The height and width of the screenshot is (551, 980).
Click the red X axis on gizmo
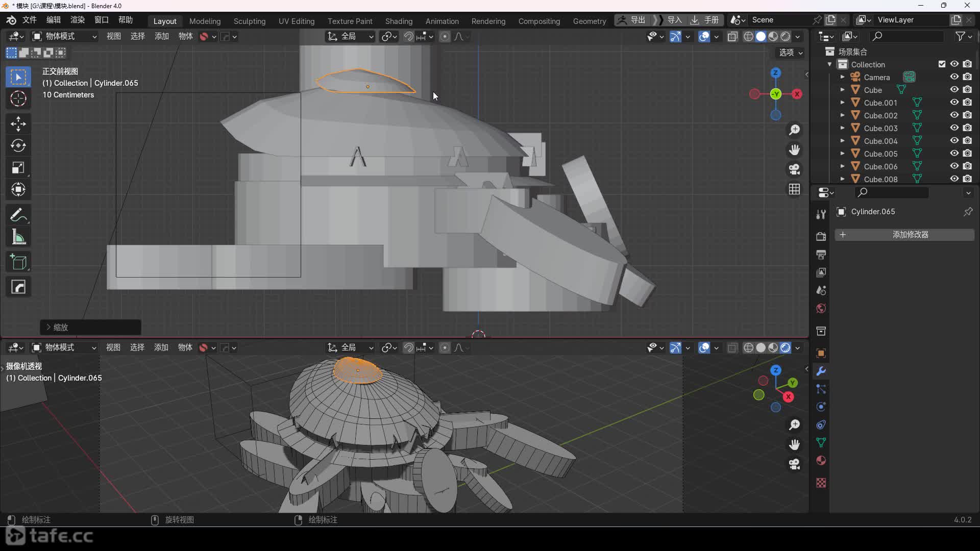(797, 94)
